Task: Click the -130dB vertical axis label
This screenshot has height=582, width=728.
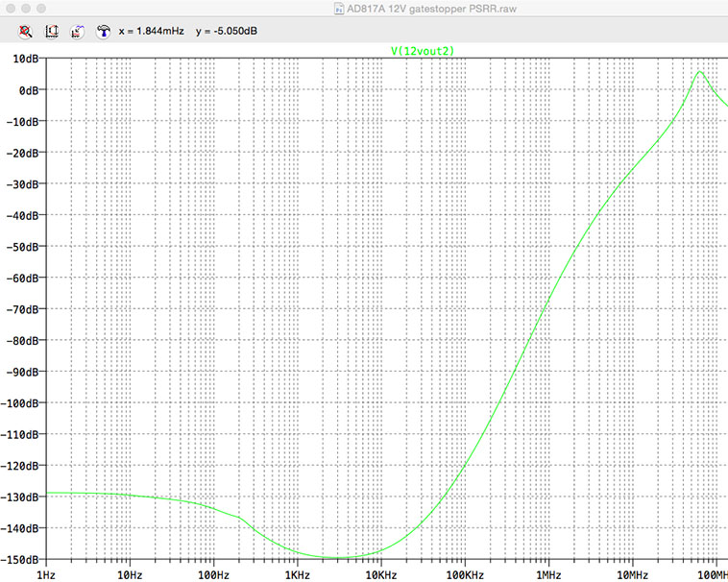Action: pos(19,497)
